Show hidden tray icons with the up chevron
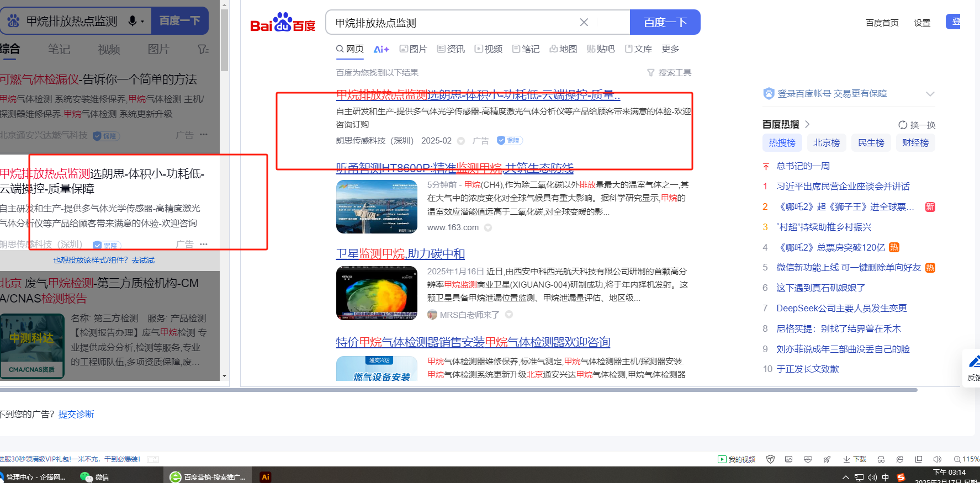 [845, 477]
